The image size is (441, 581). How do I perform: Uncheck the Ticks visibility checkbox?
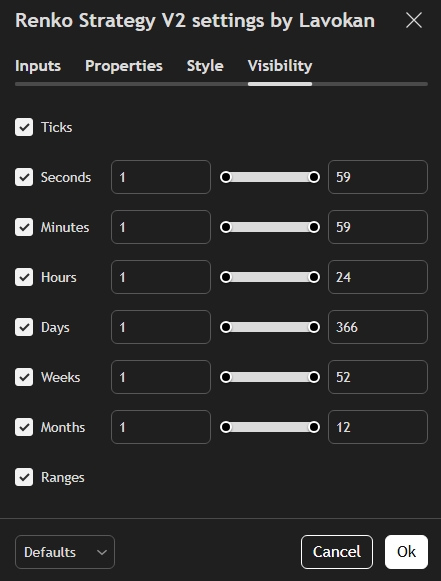coord(24,127)
